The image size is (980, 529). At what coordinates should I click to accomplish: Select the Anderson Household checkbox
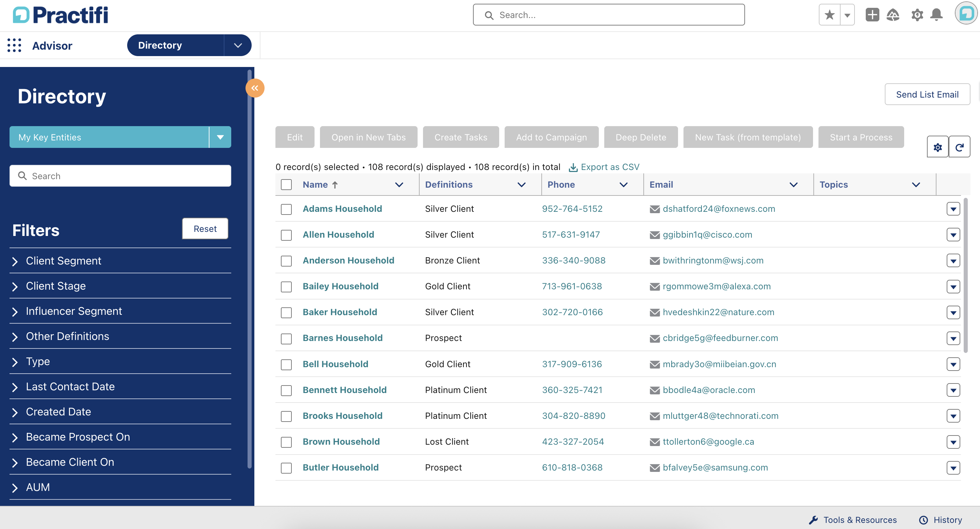click(286, 261)
